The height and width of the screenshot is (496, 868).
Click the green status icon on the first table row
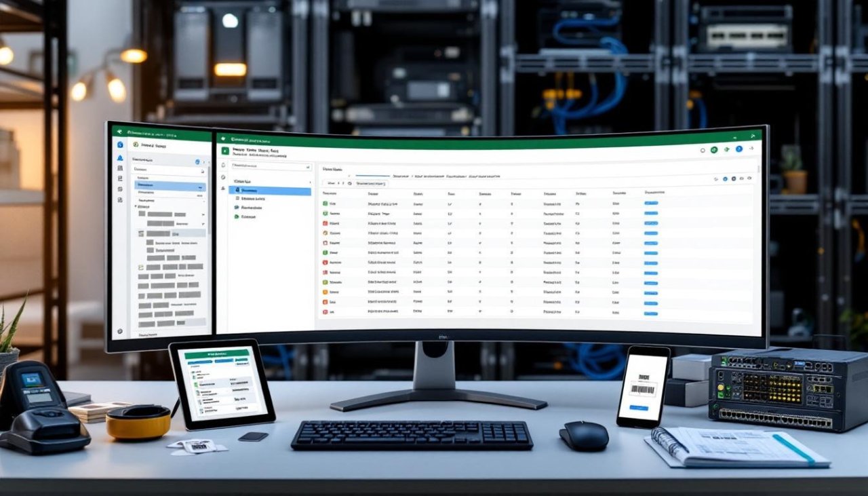point(324,203)
